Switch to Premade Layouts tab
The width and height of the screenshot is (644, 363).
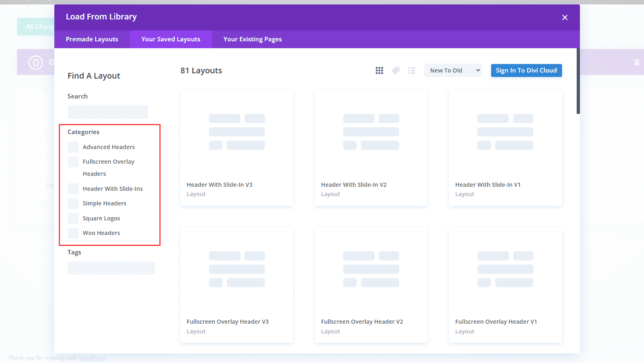point(92,39)
